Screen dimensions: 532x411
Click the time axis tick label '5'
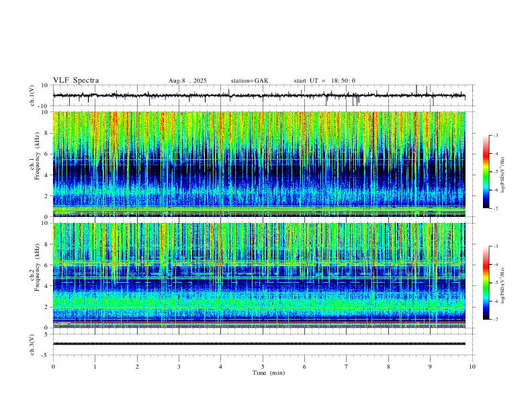click(263, 367)
